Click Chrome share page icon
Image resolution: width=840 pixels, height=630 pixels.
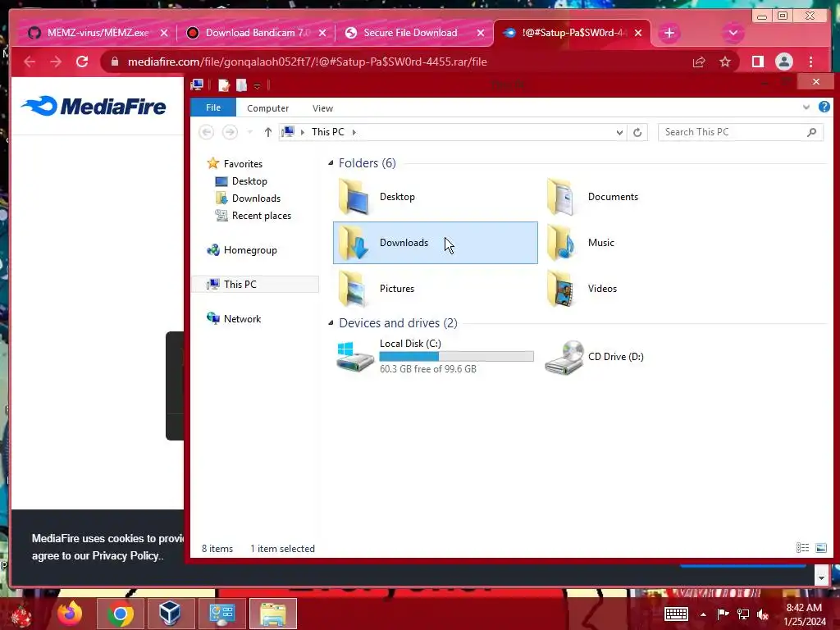699,62
